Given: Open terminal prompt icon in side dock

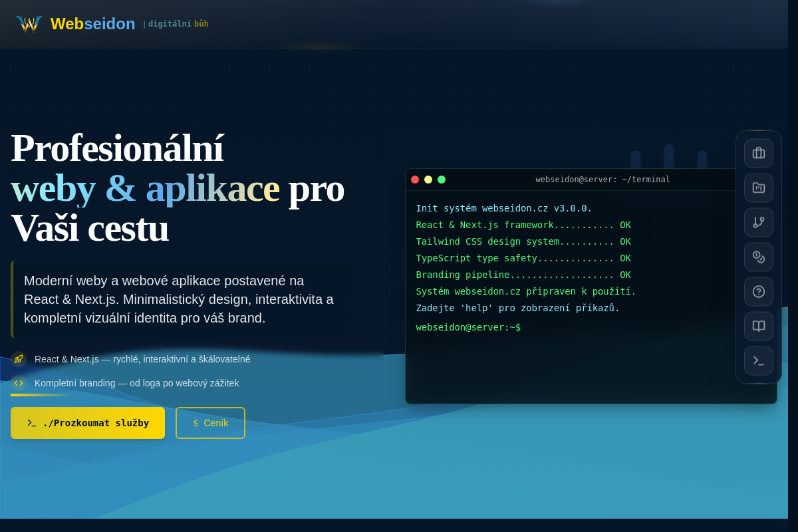Looking at the screenshot, I should coord(759,360).
